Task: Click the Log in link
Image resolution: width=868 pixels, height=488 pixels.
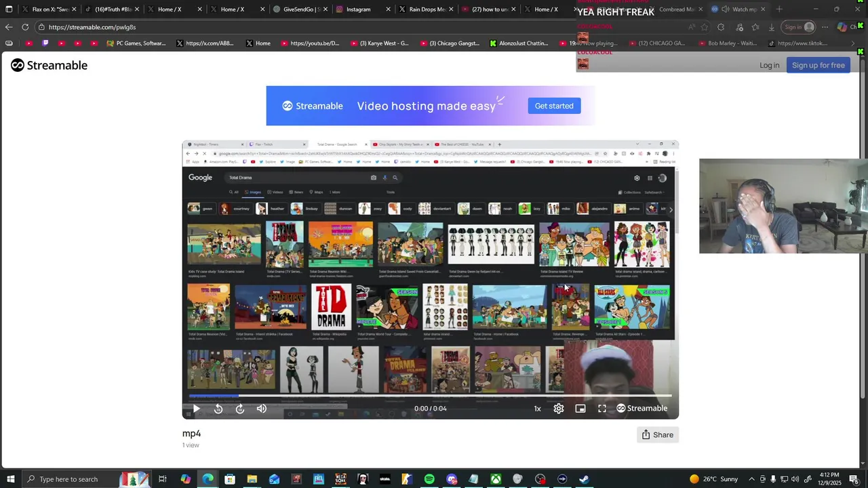Action: pyautogui.click(x=769, y=65)
